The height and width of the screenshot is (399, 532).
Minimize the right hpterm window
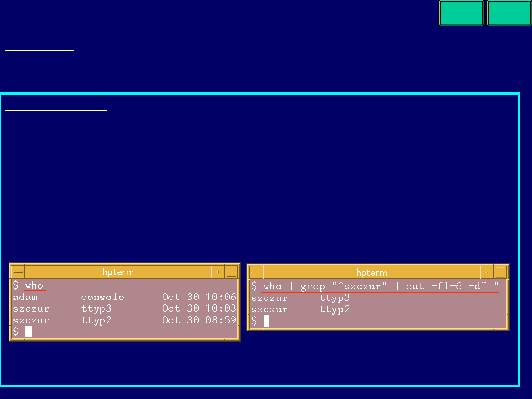tap(487, 272)
